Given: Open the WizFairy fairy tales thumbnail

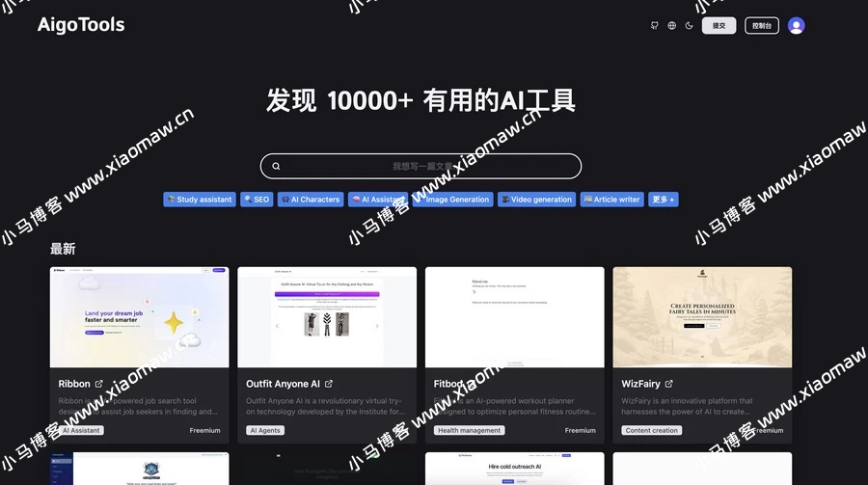Looking at the screenshot, I should pos(702,317).
